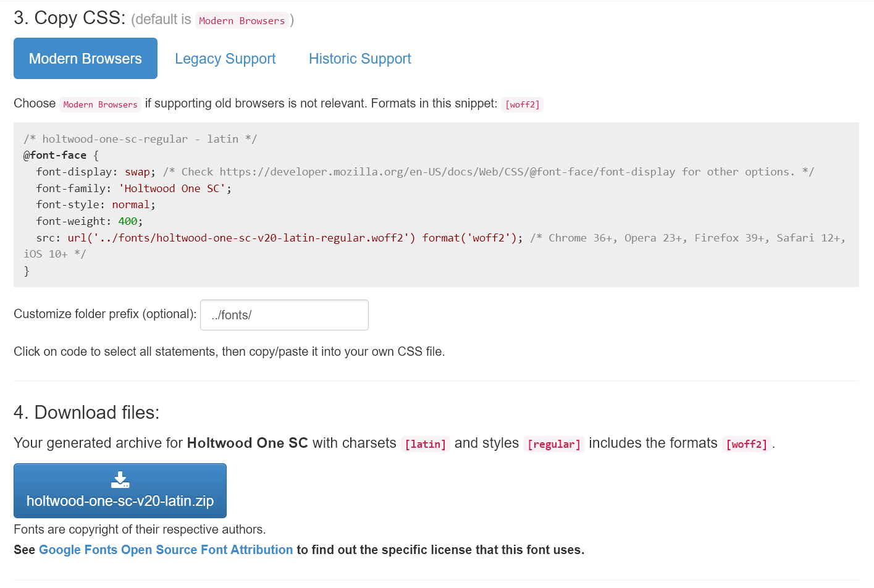Viewport: 874px width, 588px height.
Task: Click the font-display: swap code line
Action: click(x=96, y=172)
